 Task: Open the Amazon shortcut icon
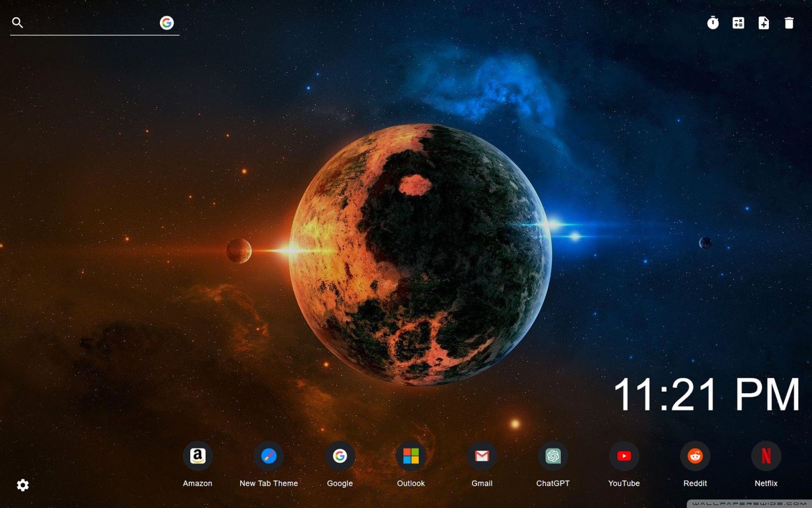pos(198,456)
